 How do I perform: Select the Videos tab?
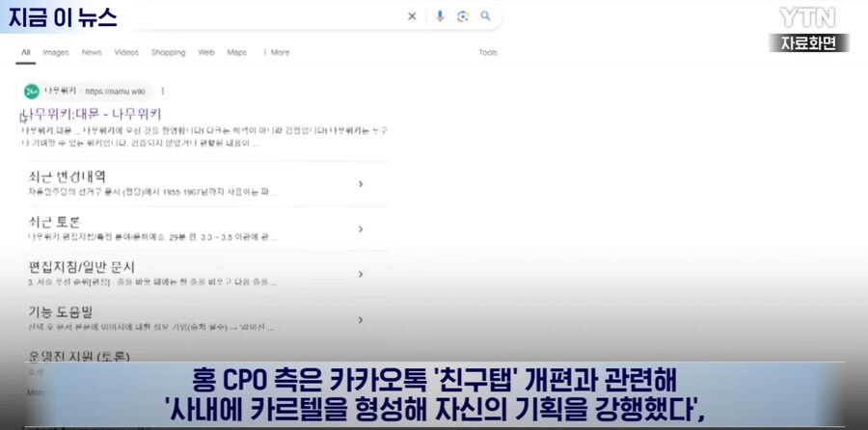(126, 52)
